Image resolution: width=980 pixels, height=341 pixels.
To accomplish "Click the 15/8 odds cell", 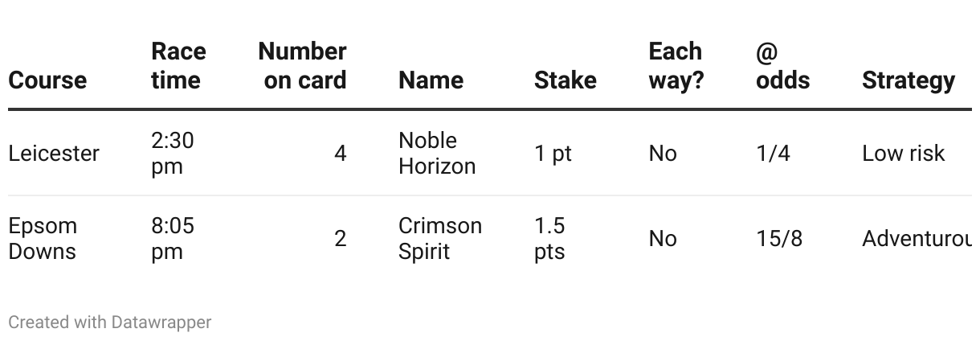I will 778,239.
